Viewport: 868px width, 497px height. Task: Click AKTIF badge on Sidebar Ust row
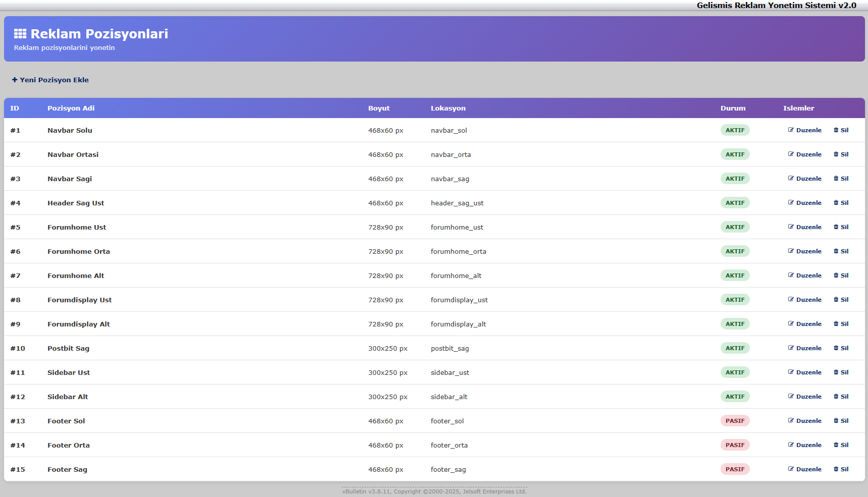(x=735, y=372)
